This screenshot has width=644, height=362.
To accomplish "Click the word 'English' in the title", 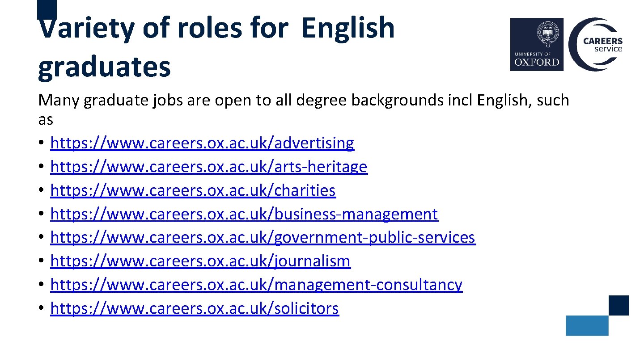I will tap(348, 28).
